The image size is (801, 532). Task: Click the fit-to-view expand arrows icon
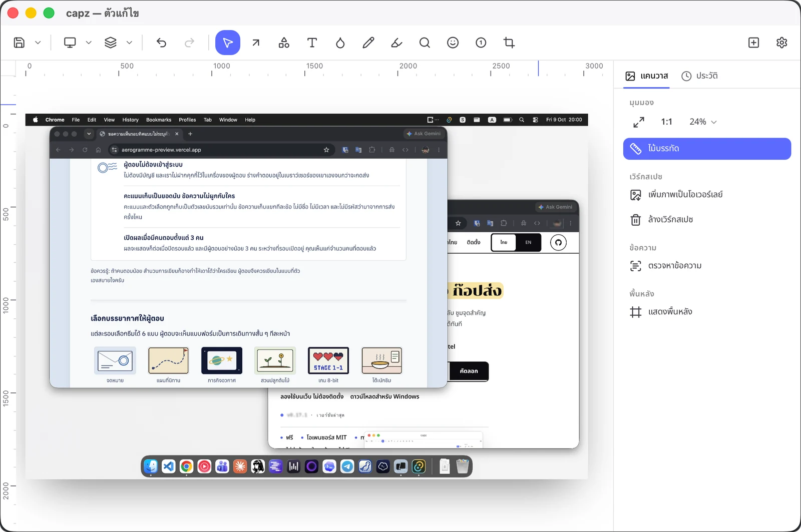click(639, 122)
